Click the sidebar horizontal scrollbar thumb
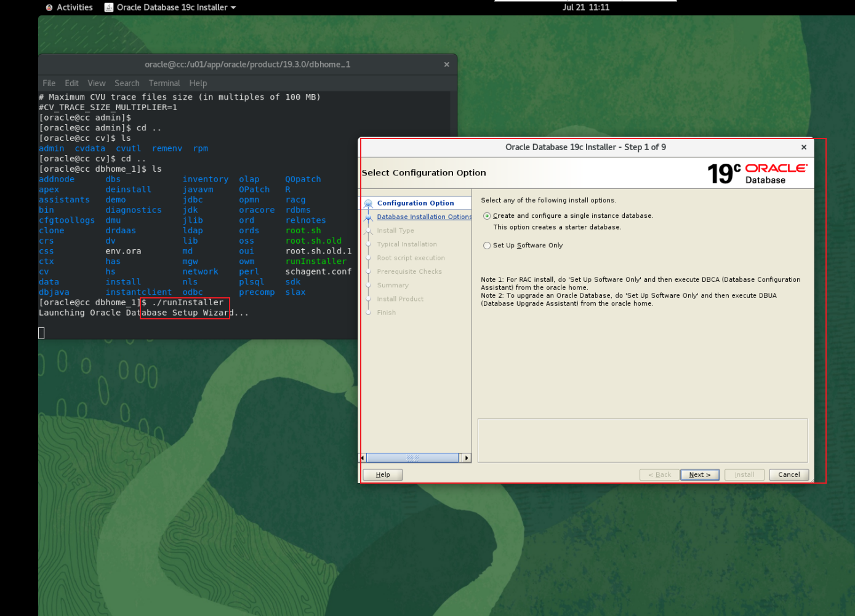Image resolution: width=855 pixels, height=616 pixels. pos(412,458)
